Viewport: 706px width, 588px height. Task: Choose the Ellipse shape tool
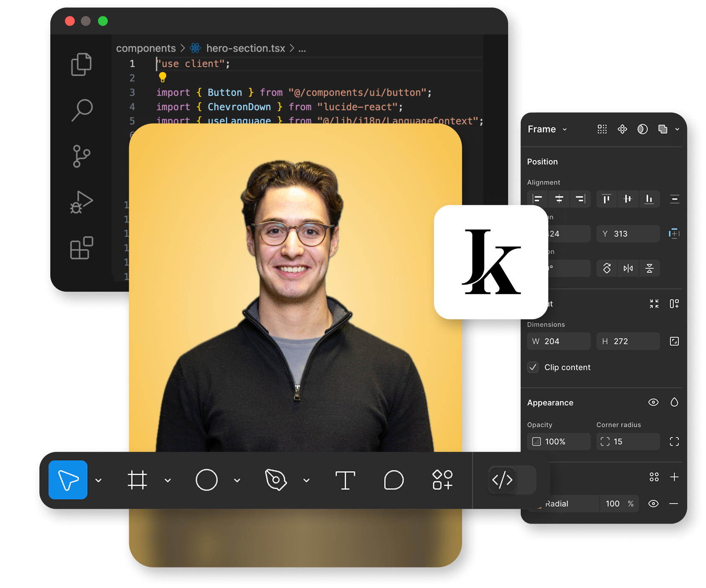coord(207,480)
